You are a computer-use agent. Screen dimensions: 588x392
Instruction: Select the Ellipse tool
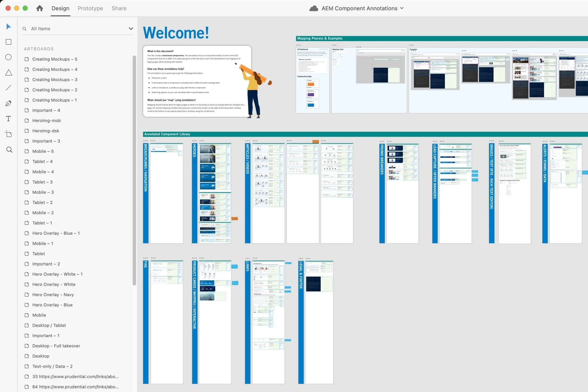9,57
